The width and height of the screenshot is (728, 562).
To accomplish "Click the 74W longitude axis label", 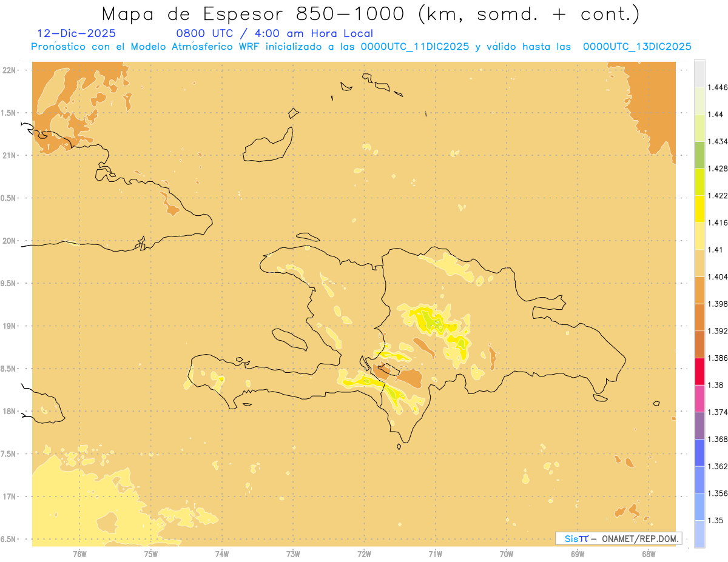I will (222, 554).
